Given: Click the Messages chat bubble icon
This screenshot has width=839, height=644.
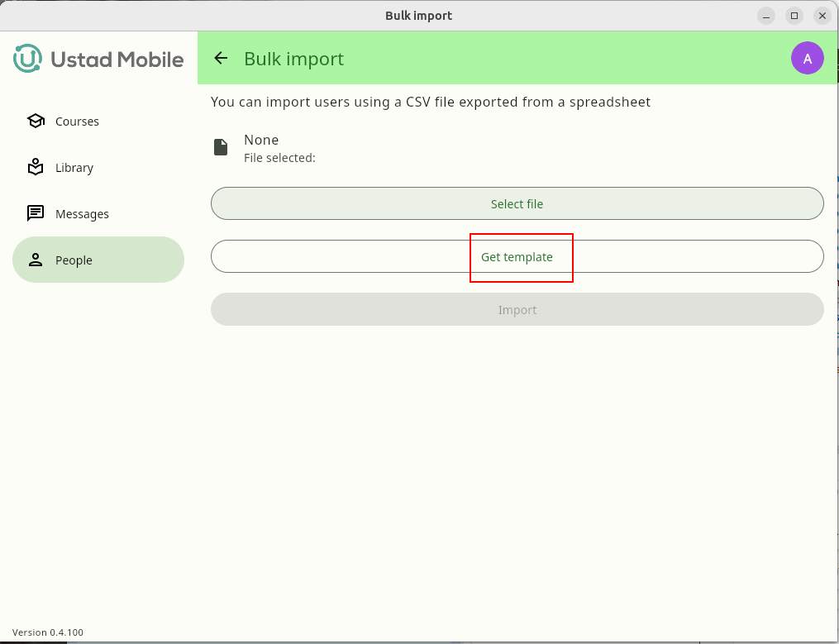Looking at the screenshot, I should [x=36, y=214].
